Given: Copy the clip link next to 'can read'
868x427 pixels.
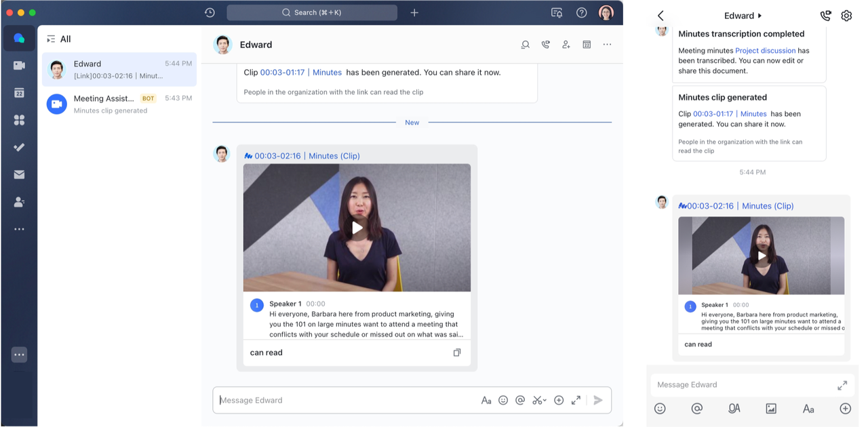Looking at the screenshot, I should coord(457,352).
